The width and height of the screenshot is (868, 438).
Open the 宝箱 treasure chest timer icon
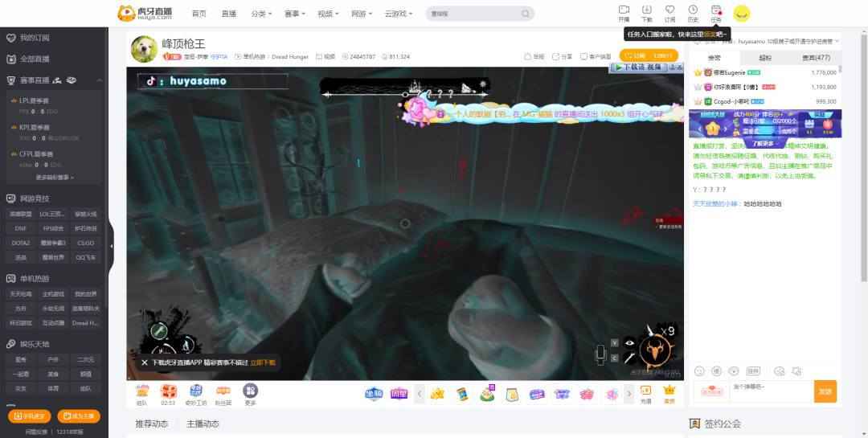coord(168,391)
